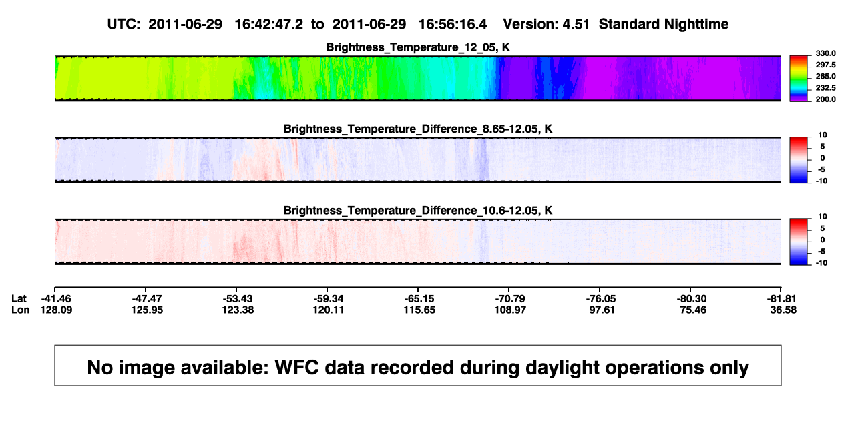Screen dimensions: 868x445
Task: Click latitude value -53.43
Action: 236,298
